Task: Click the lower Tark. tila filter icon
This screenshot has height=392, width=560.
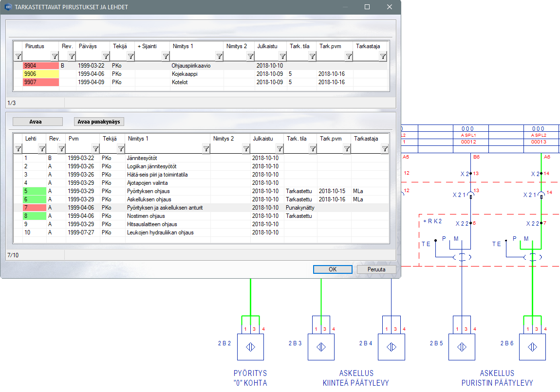Action: pyautogui.click(x=313, y=149)
